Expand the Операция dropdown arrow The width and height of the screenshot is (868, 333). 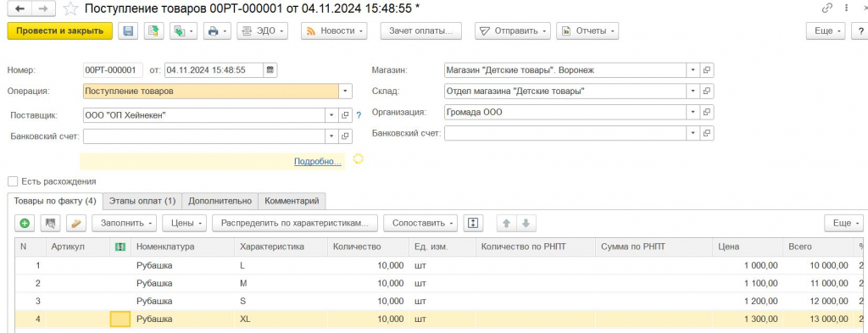pos(346,92)
